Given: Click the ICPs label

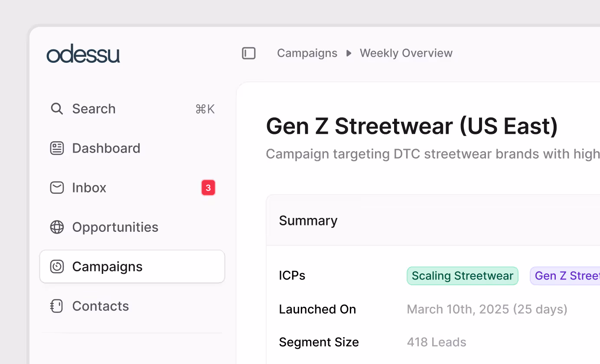Looking at the screenshot, I should tap(292, 276).
